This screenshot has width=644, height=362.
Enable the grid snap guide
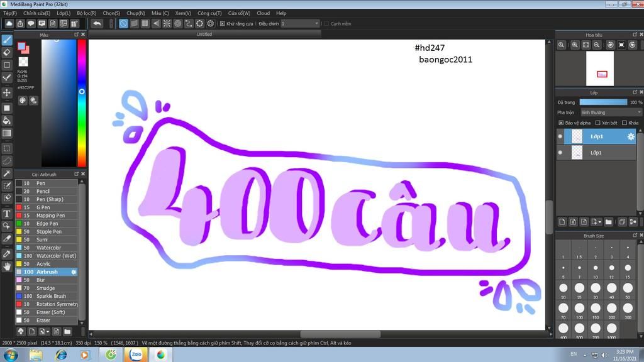tap(145, 23)
